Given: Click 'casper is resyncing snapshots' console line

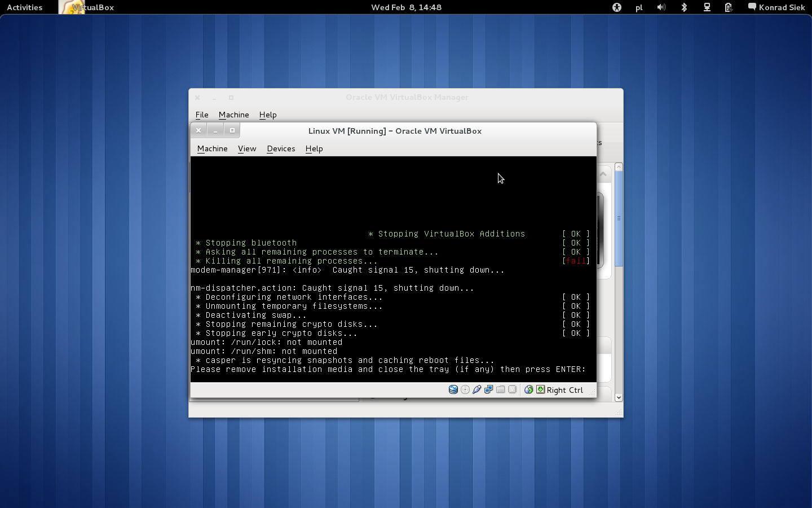Looking at the screenshot, I should click(x=345, y=360).
